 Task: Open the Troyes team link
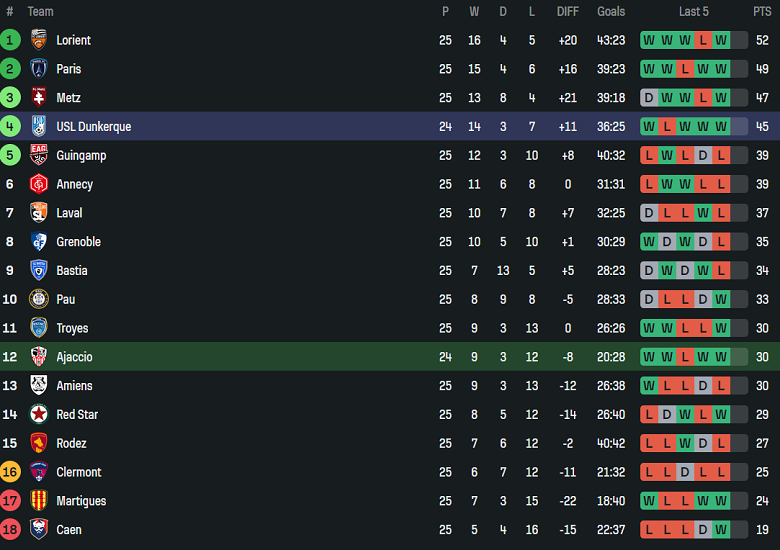click(x=72, y=328)
